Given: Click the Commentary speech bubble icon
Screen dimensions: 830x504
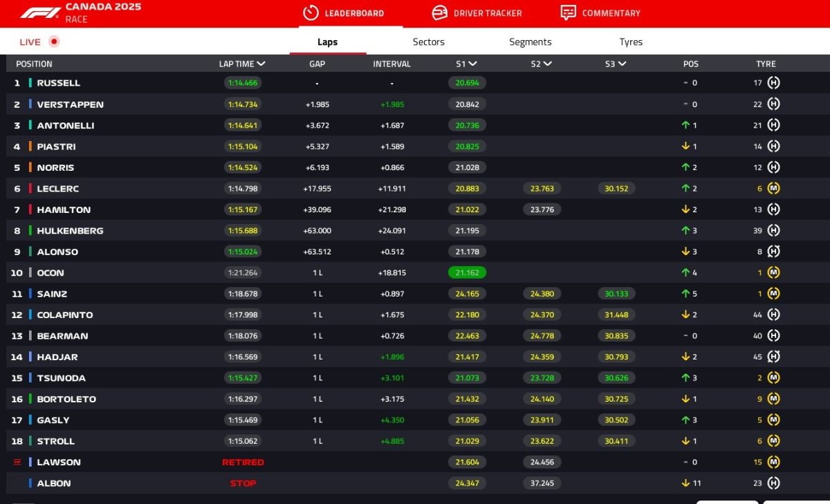Looking at the screenshot, I should pyautogui.click(x=568, y=13).
